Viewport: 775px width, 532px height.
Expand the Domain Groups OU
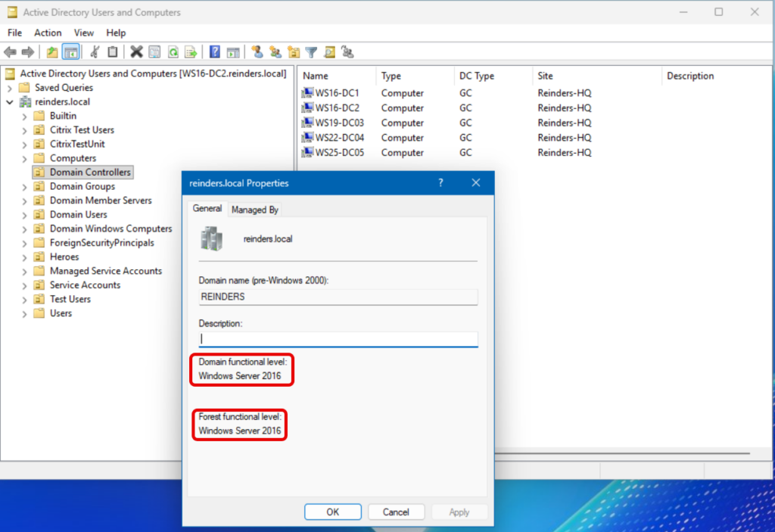(x=24, y=187)
